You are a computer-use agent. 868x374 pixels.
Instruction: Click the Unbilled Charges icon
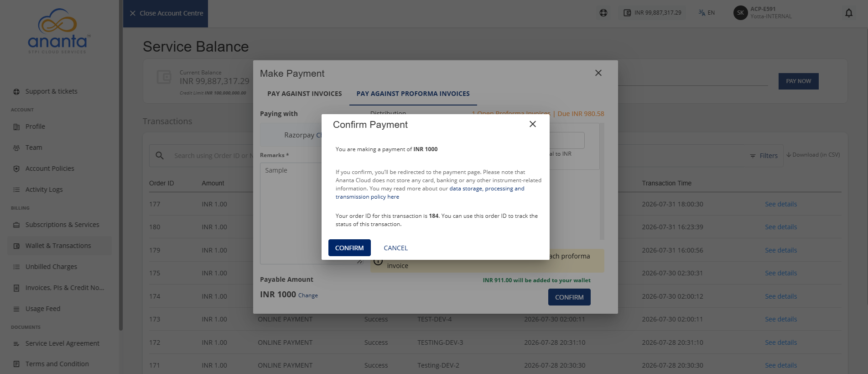16,267
